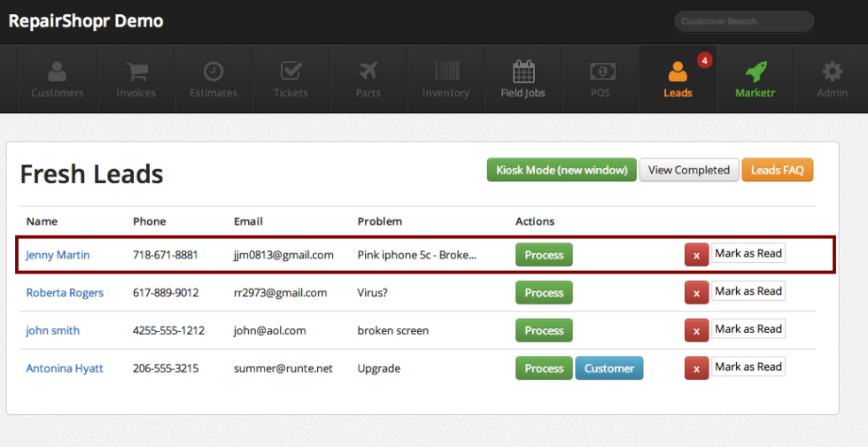Open Jenny Martin's lead

[58, 255]
